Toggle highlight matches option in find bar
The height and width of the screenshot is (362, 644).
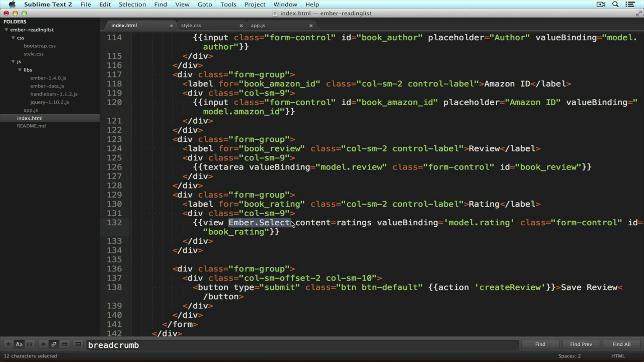point(78,344)
